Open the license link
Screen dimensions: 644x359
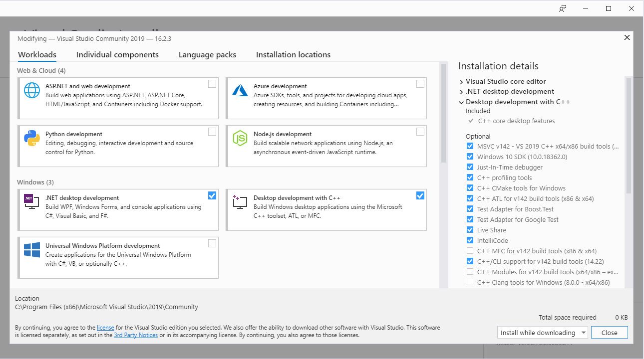point(105,328)
